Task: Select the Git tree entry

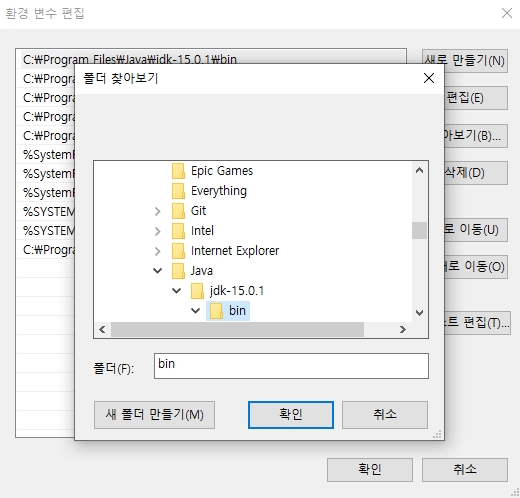Action: (198, 211)
